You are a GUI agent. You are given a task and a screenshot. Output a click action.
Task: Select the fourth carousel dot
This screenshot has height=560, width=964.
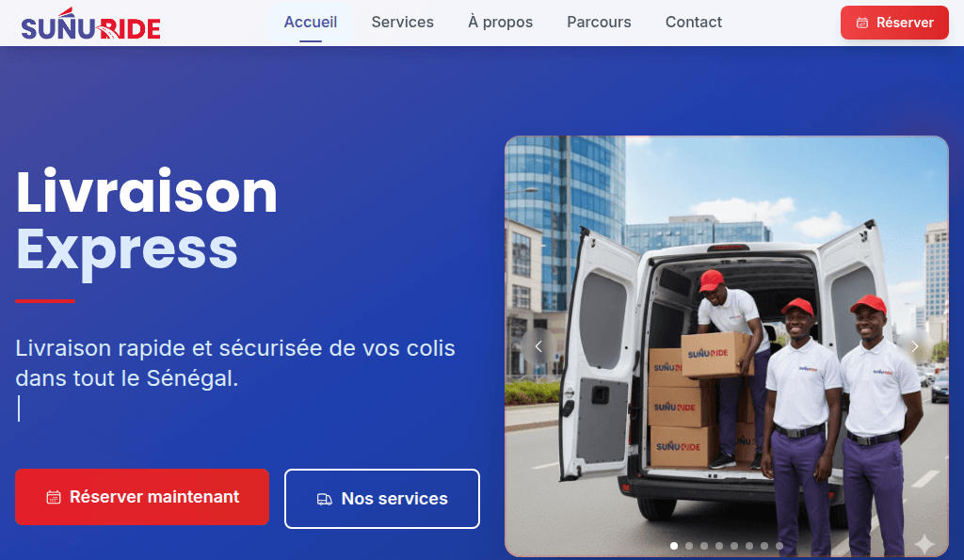pyautogui.click(x=719, y=546)
